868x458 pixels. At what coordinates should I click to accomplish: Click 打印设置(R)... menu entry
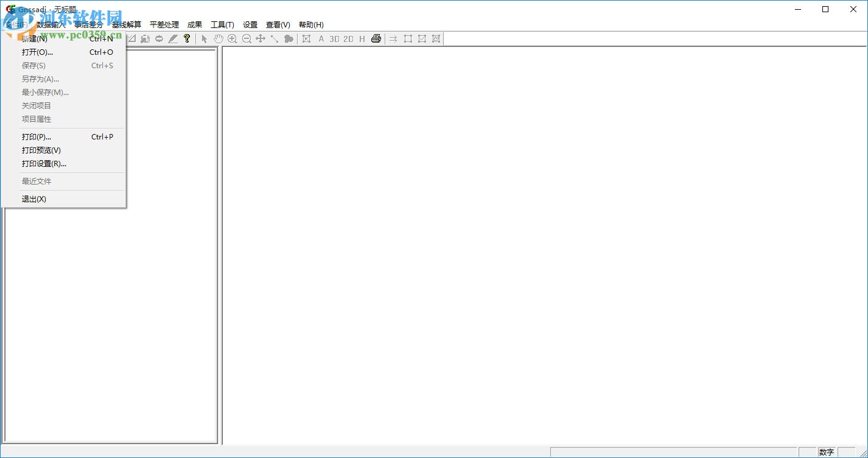44,164
